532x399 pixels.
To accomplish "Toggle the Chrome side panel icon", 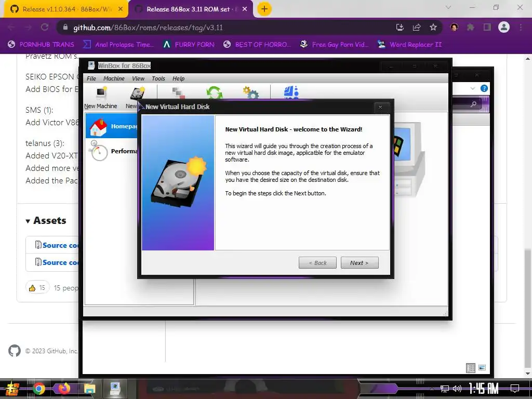I will [487, 28].
